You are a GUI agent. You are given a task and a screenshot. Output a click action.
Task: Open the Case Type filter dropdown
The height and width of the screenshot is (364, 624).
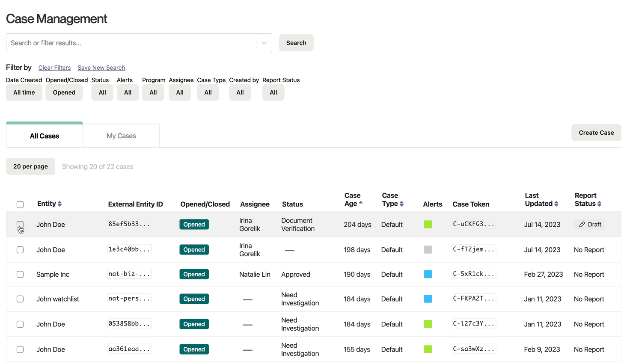click(208, 92)
